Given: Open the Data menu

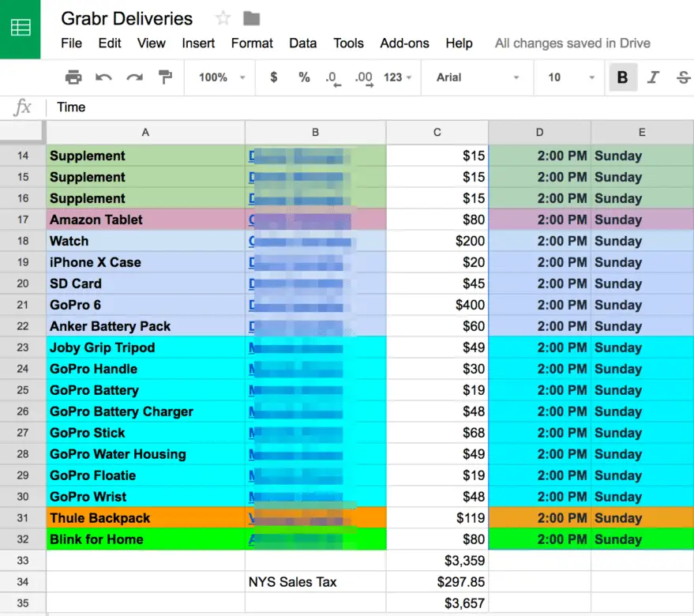Looking at the screenshot, I should pyautogui.click(x=302, y=43).
